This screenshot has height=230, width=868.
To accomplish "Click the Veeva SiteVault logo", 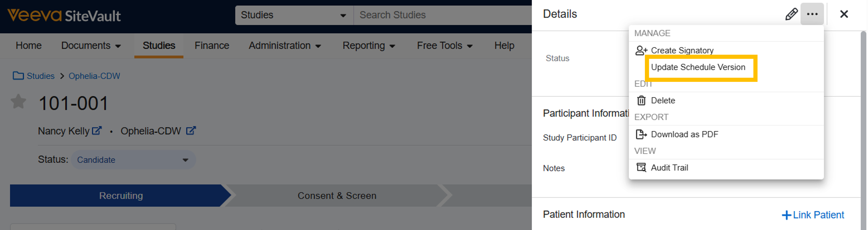I will [x=64, y=16].
